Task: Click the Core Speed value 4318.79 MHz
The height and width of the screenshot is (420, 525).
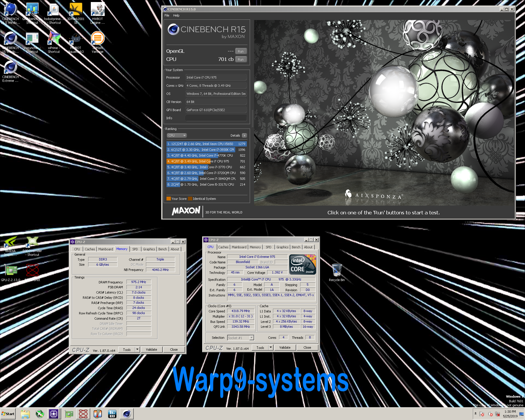Action: tap(241, 311)
